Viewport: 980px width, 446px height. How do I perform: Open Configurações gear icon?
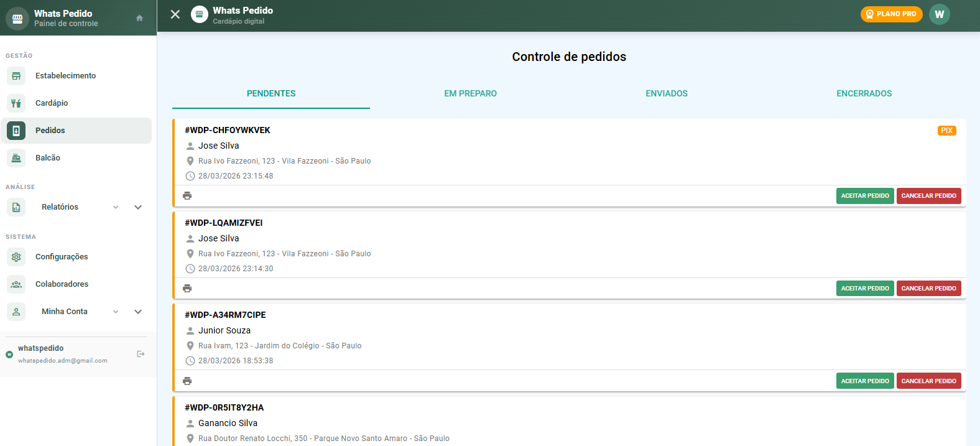(16, 257)
